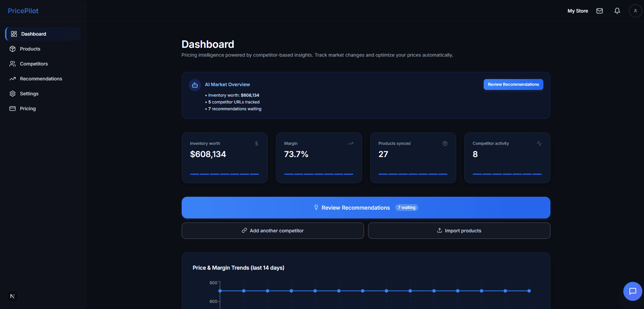Click Import products

(x=459, y=230)
